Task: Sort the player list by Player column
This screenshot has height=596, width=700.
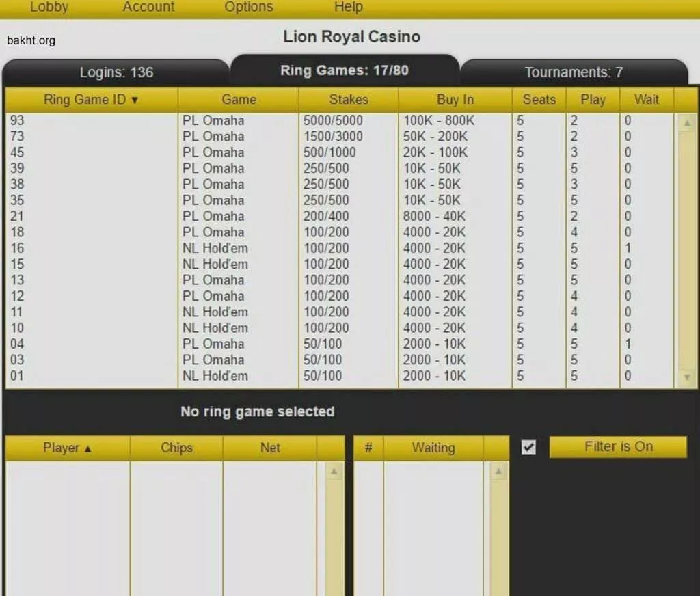Action: (67, 448)
